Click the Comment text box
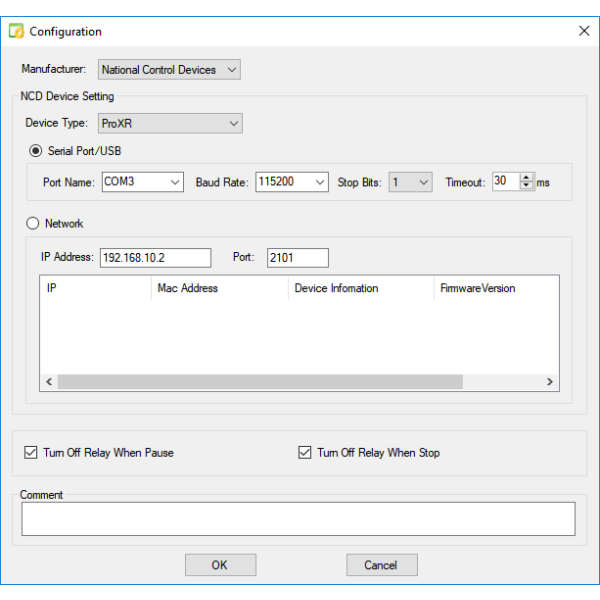The width and height of the screenshot is (600, 600). tap(298, 519)
